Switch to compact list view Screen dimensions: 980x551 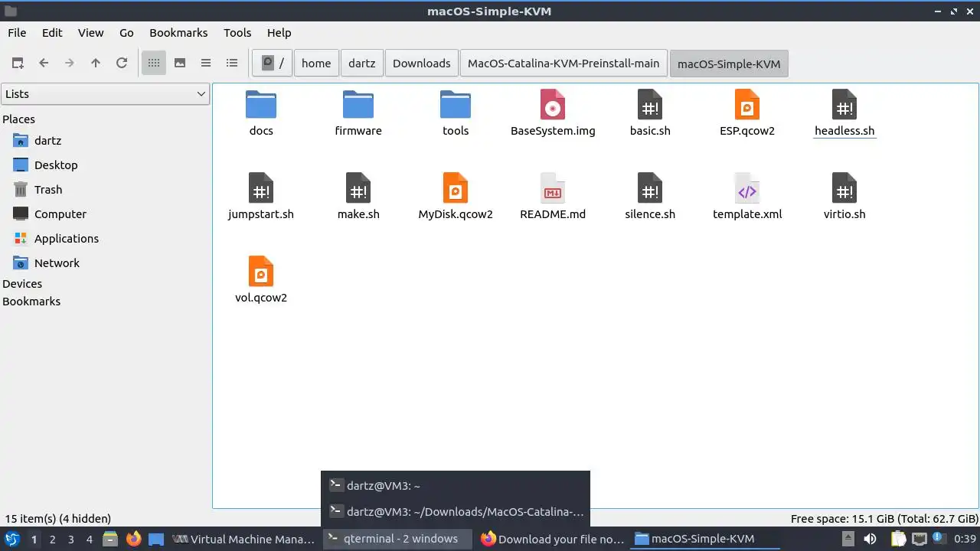[206, 64]
